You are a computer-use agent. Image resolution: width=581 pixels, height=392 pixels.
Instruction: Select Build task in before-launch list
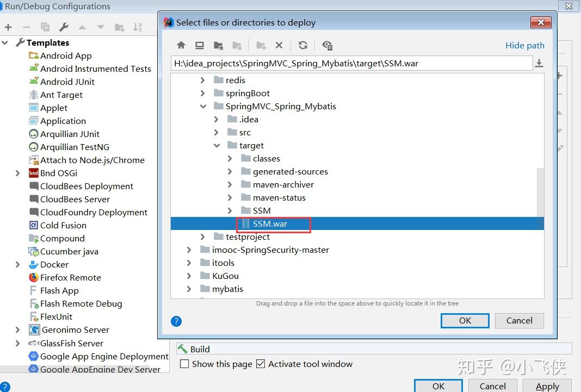point(374,349)
